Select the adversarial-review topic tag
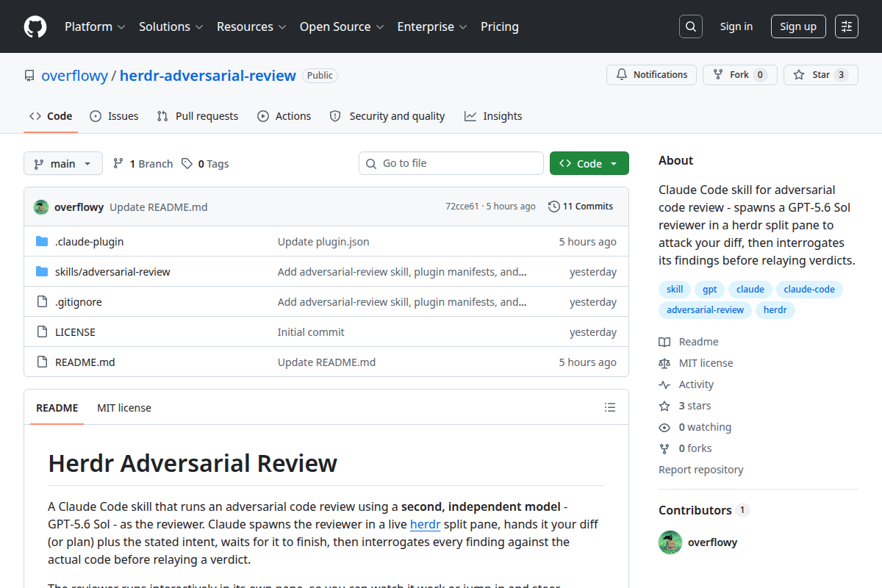Screen dimensions: 882x588 tap(706, 310)
